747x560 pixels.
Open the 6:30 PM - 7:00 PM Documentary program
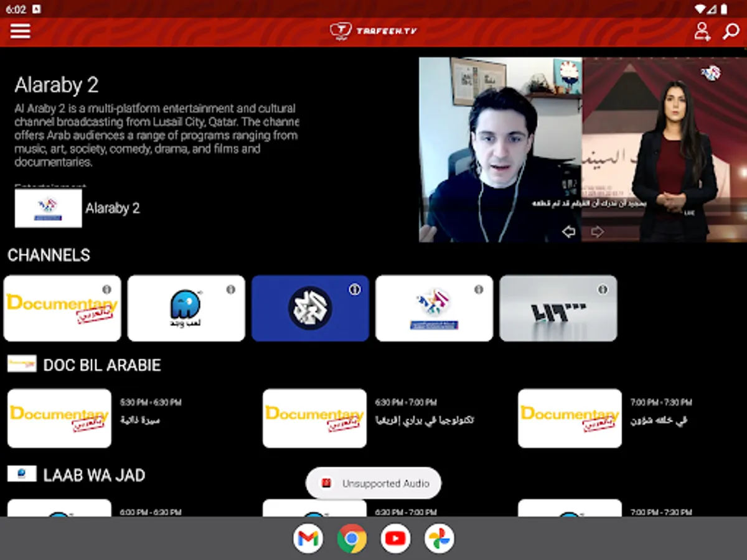[x=314, y=418]
